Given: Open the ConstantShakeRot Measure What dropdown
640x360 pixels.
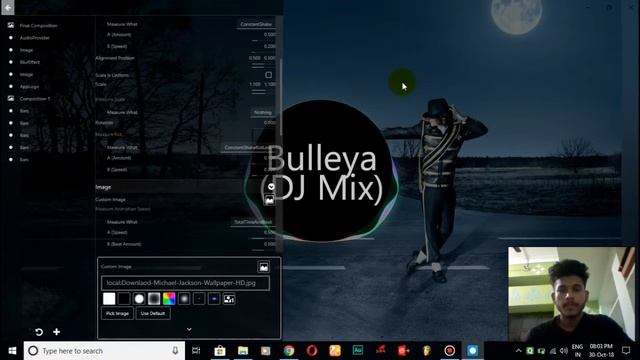Looking at the screenshot, I should pos(248,147).
